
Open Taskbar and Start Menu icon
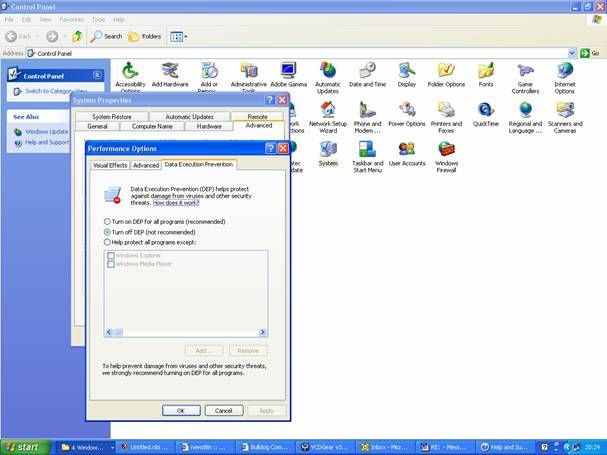tap(367, 157)
